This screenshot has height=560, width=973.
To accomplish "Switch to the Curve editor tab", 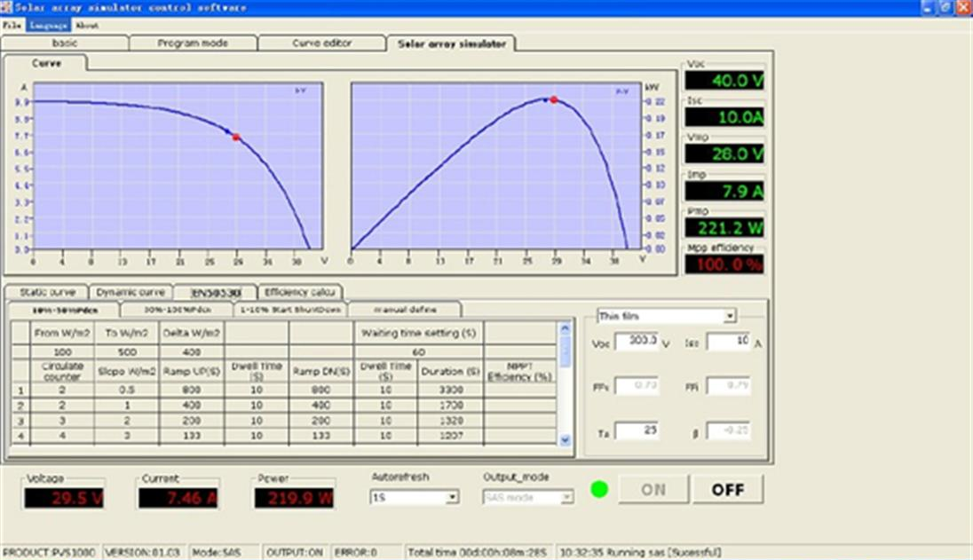I will coord(321,43).
